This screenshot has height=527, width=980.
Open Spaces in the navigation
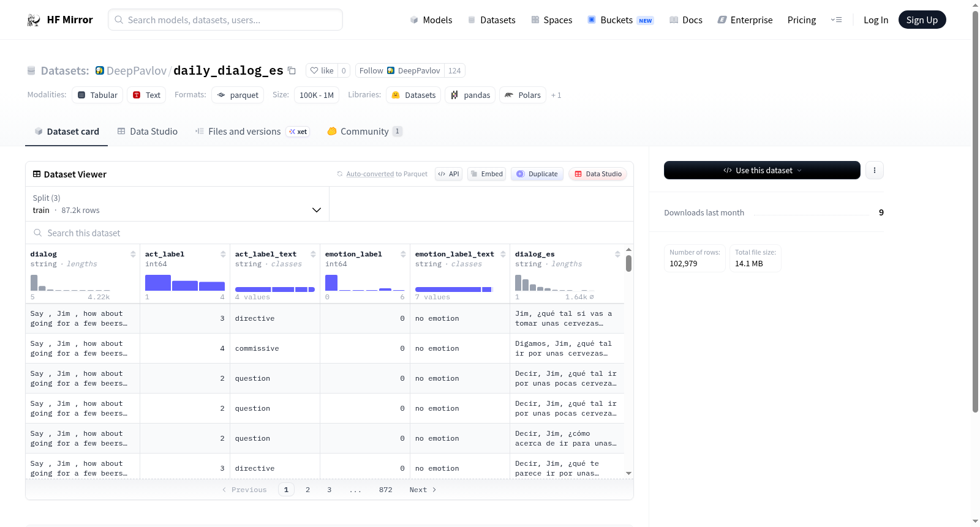[x=552, y=20]
